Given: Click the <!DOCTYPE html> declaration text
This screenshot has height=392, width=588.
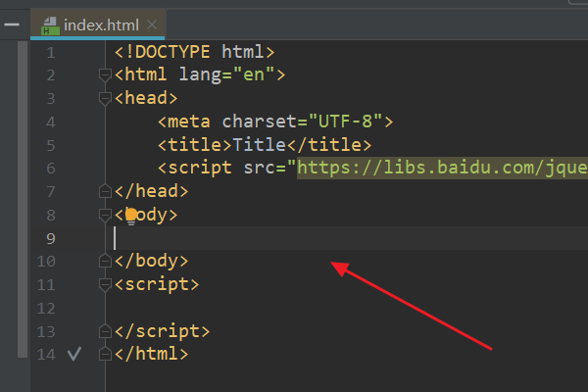Looking at the screenshot, I should coord(195,52).
